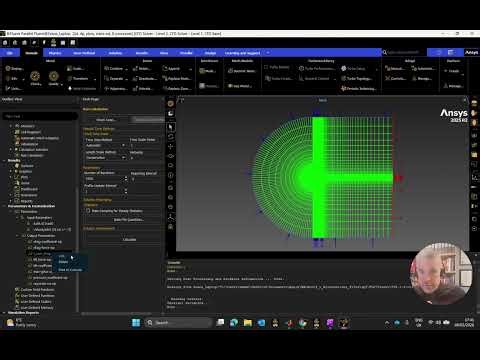The image size is (480, 360).
Task: Click the Check Case button
Action: click(106, 119)
